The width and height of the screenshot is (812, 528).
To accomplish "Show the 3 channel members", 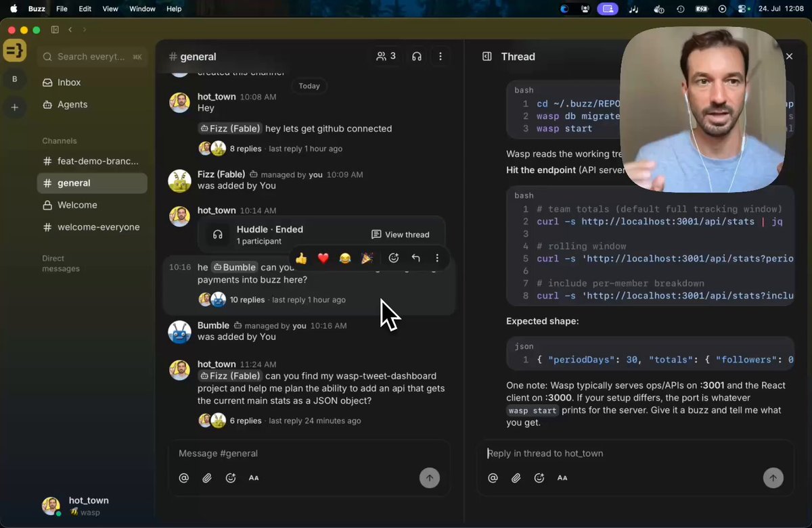I will [x=386, y=57].
